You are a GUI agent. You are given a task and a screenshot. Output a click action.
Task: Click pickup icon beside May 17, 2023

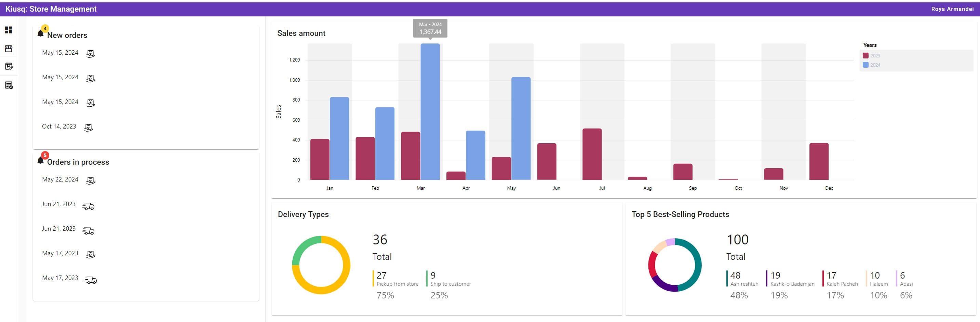(90, 254)
